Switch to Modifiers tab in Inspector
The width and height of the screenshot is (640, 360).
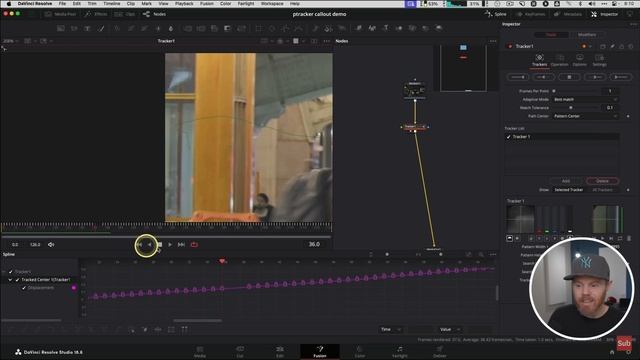click(587, 35)
